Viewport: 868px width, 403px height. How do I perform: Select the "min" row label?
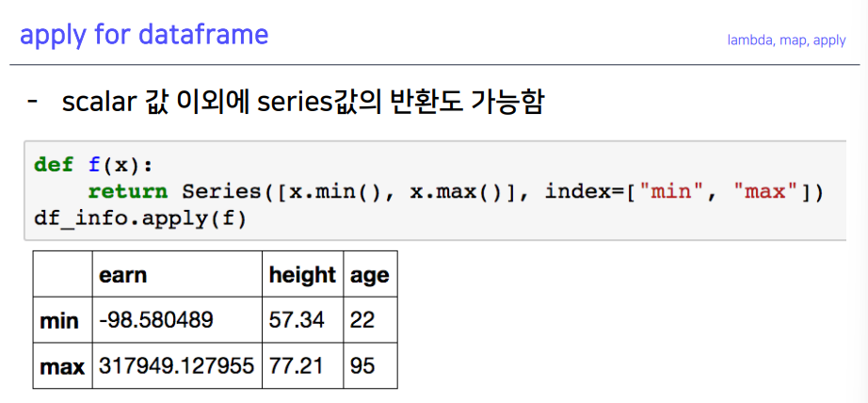point(59,320)
